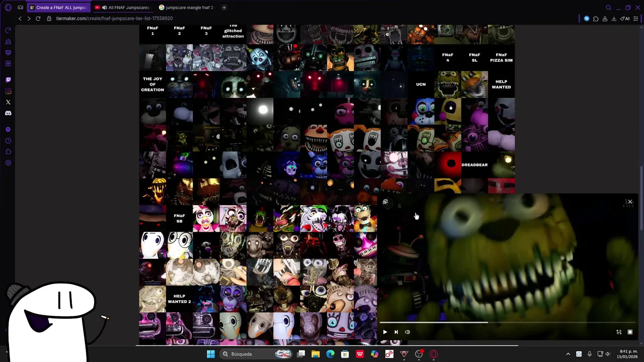The height and width of the screenshot is (362, 644).
Task: Open Microsoft Store from the taskbar
Action: pos(345,354)
